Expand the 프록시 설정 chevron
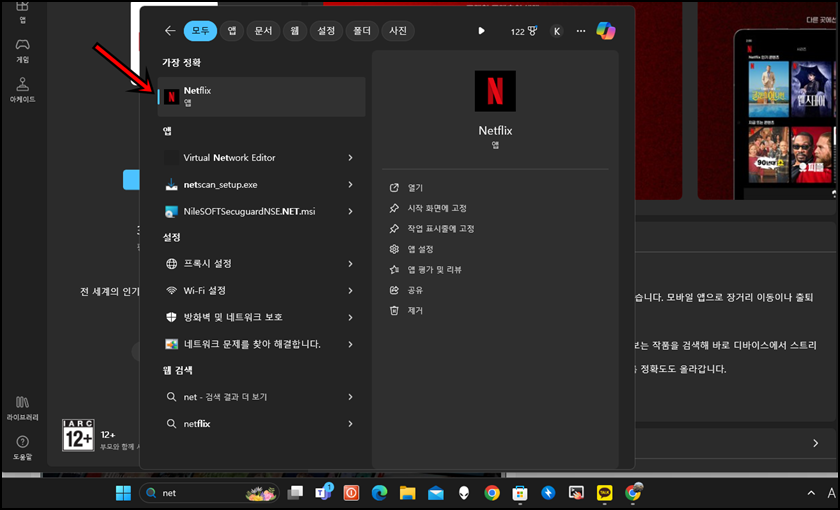Screen dimensions: 840x510 tap(350, 264)
